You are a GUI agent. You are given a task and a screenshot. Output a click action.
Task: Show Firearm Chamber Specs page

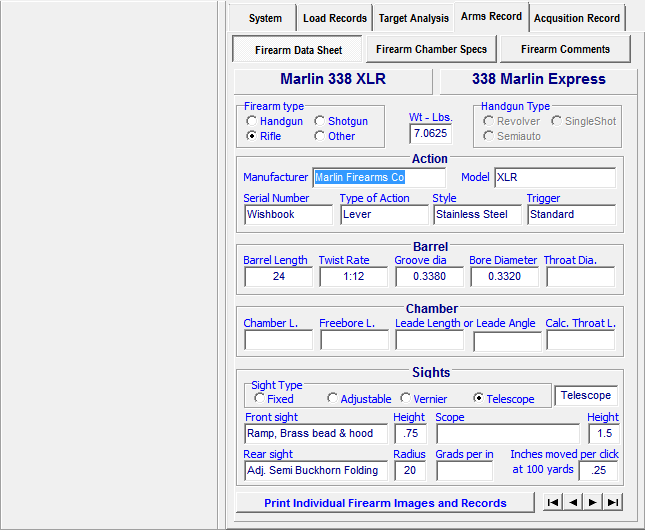pos(431,49)
